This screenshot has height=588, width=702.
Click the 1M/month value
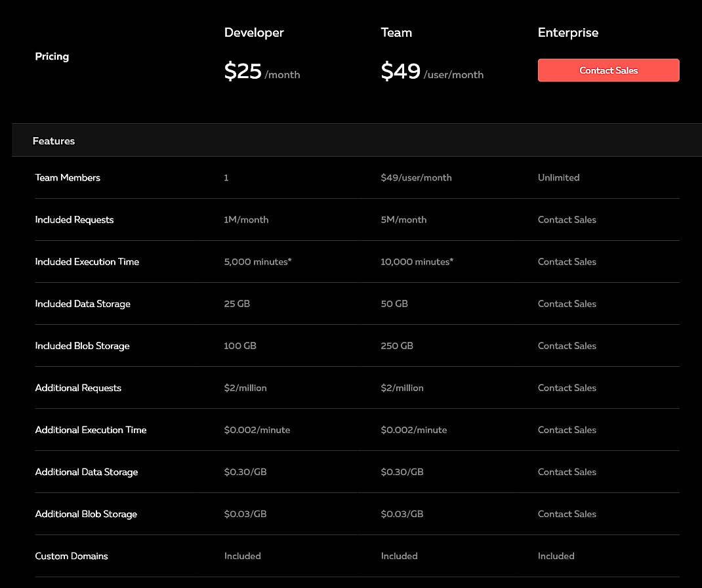pos(246,220)
